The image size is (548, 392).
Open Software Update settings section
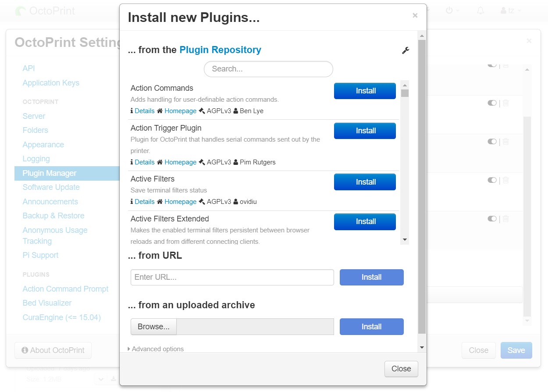click(51, 187)
